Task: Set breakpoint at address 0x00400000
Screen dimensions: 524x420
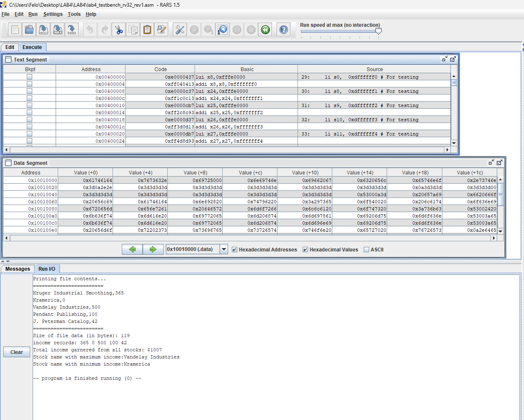Action: (x=29, y=77)
